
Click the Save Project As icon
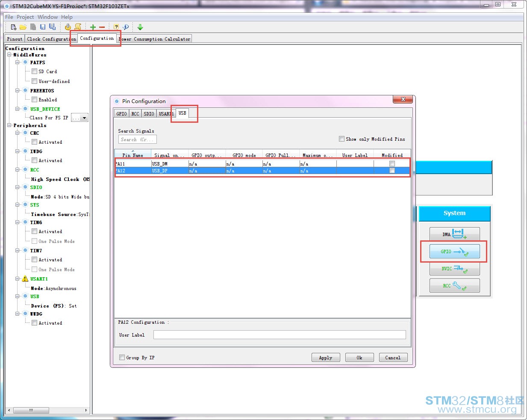tap(52, 27)
